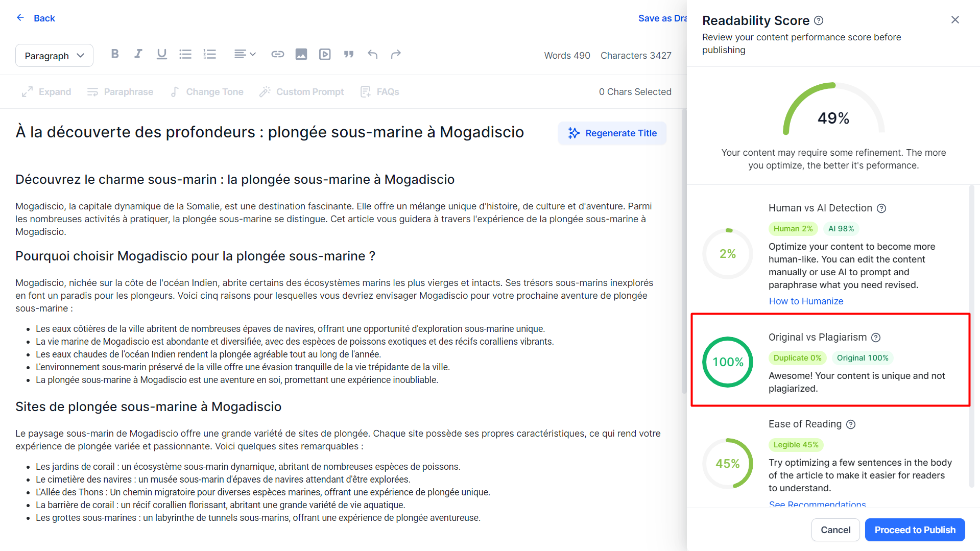Insert a hyperlink with the link icon
Image resolution: width=980 pixels, height=551 pixels.
277,54
